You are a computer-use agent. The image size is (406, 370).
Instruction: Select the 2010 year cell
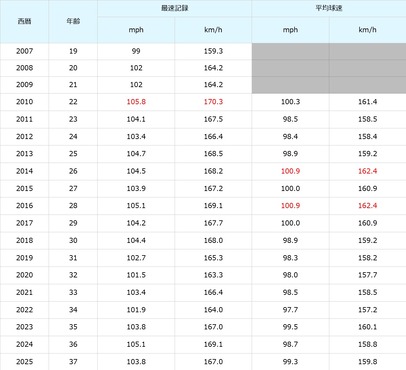click(24, 102)
